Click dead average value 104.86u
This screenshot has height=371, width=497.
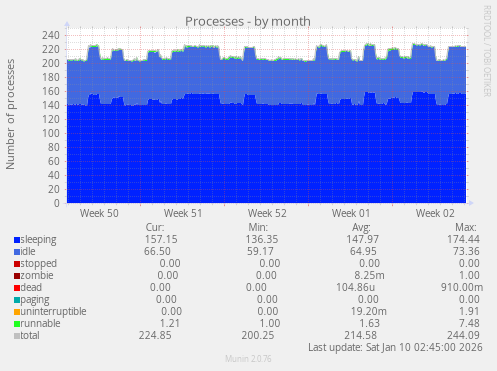(355, 287)
